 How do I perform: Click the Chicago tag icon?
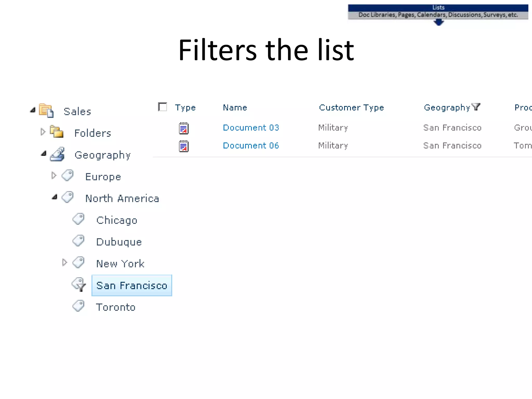tap(78, 219)
